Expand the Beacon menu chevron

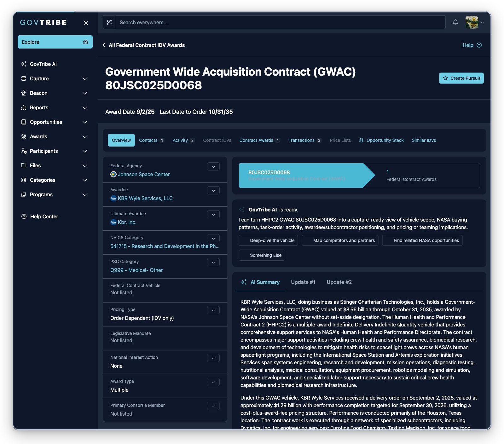coord(85,93)
